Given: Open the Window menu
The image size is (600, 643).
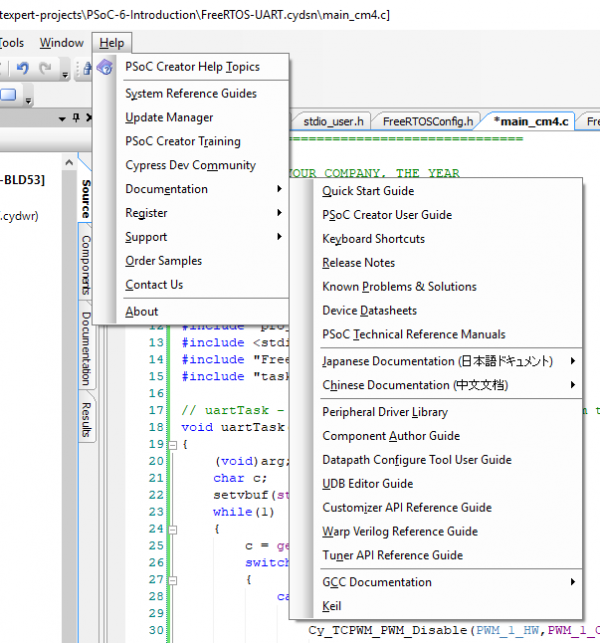Looking at the screenshot, I should tap(61, 43).
